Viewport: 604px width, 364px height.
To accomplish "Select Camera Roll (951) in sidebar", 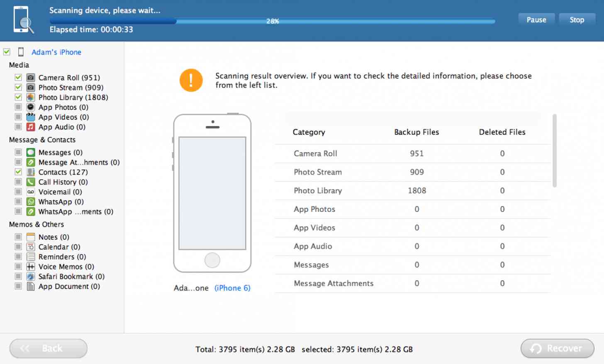I will (69, 78).
